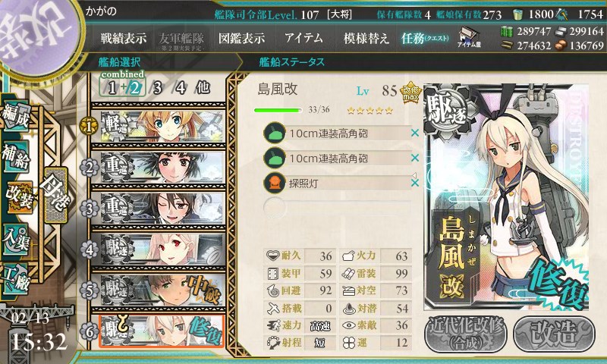Select the damaged destroyer in slot 5

[x=158, y=290]
